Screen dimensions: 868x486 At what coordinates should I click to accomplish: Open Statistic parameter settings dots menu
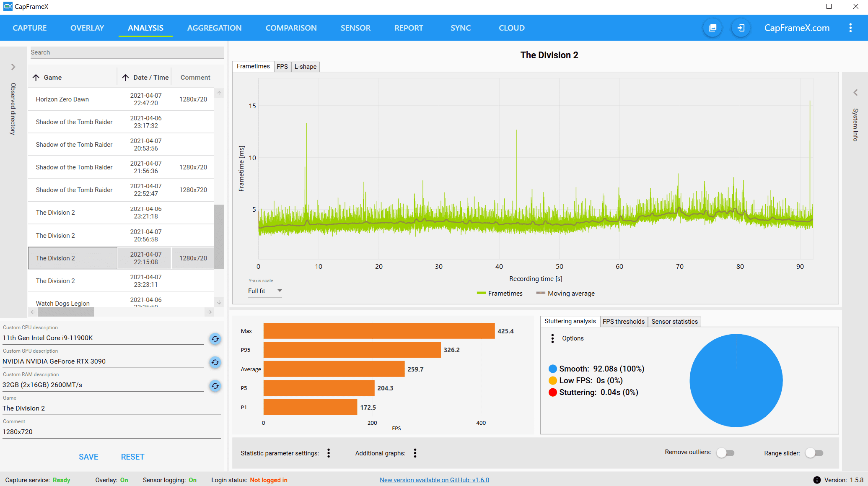tap(329, 453)
